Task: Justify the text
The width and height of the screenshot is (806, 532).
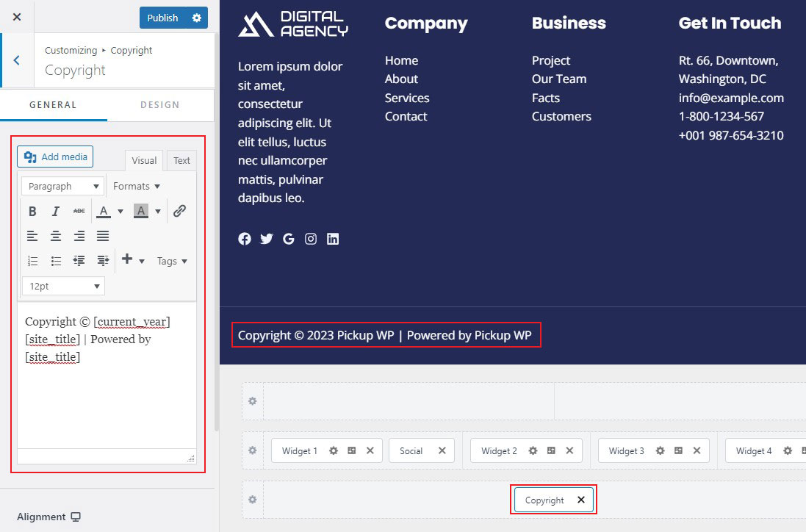Action: tap(103, 236)
